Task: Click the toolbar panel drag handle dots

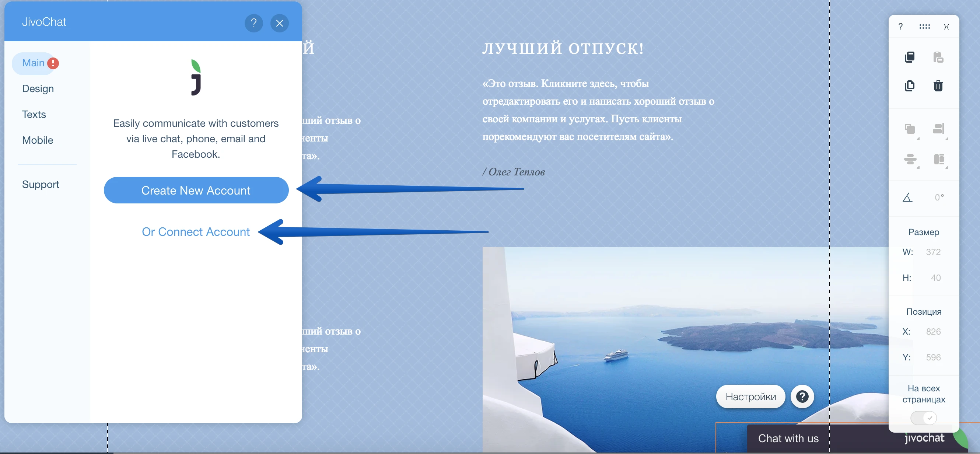Action: tap(924, 27)
